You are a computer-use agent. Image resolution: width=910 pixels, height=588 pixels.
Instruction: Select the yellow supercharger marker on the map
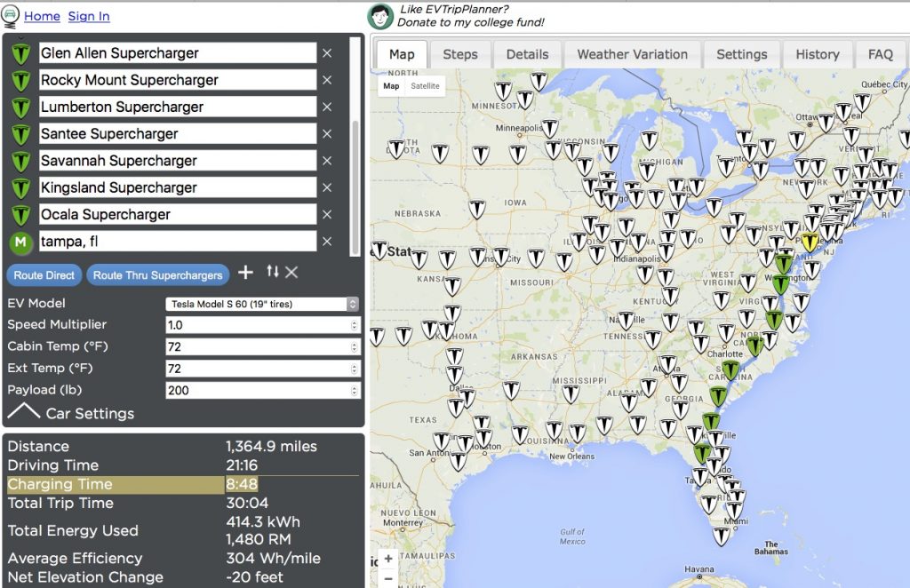tap(810, 242)
